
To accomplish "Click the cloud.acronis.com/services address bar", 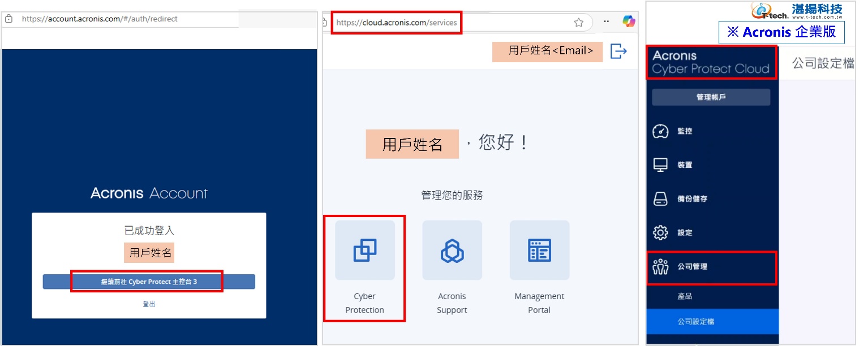I will 396,23.
